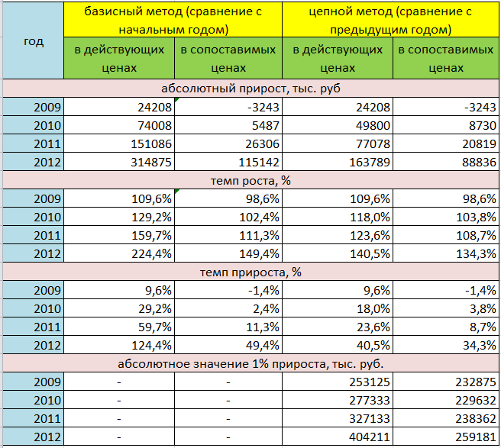Click year 2010 in темп прироста section
The image size is (501, 448).
pos(34,308)
